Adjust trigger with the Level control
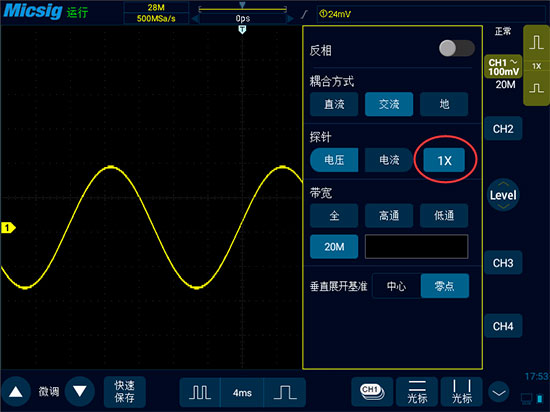550x412 pixels. tap(503, 195)
